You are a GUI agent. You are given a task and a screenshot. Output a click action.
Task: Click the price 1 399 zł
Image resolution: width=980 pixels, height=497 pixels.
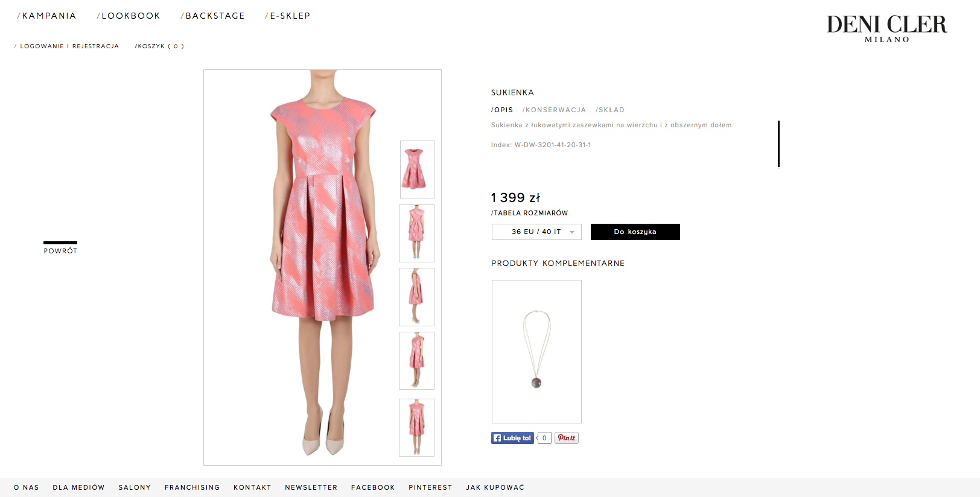pyautogui.click(x=515, y=197)
